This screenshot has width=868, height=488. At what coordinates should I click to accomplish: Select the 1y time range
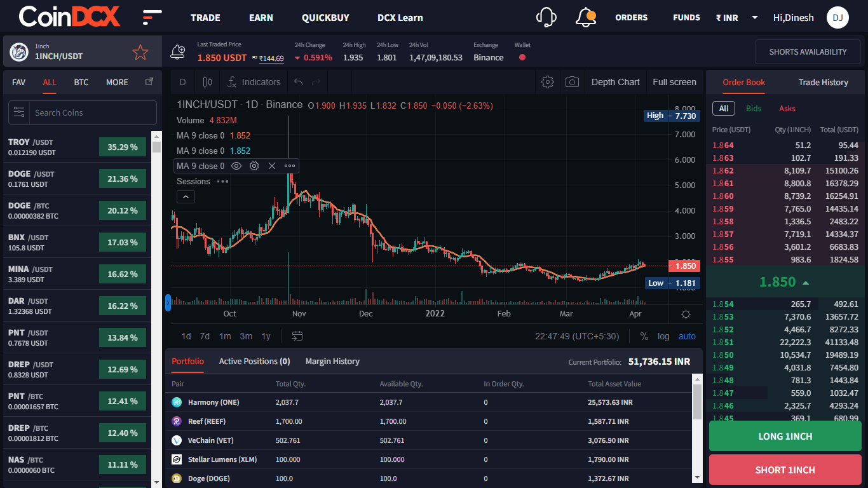point(266,336)
